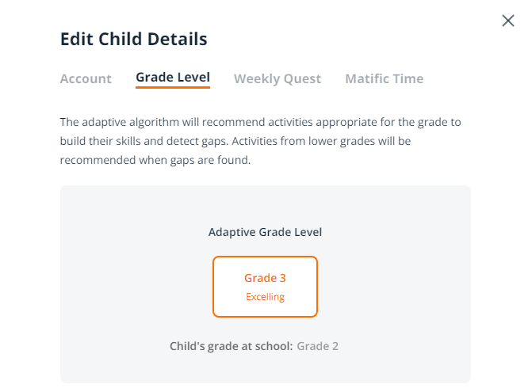Click the Edit Child Details title

(134, 39)
